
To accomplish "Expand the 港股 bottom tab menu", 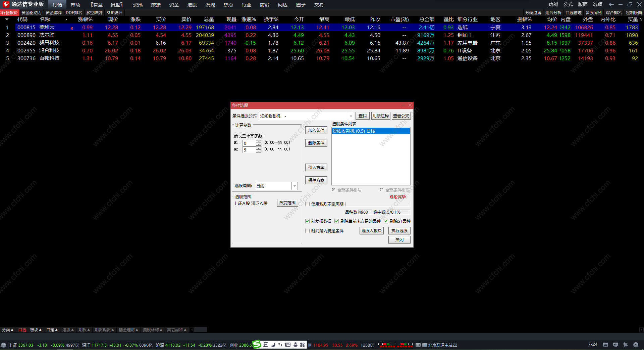I will pyautogui.click(x=68, y=330).
